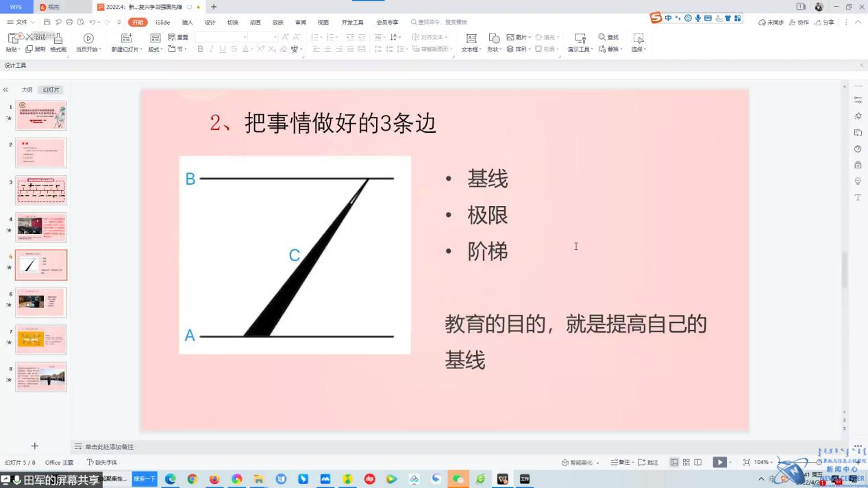Toggle Italic formatting
This screenshot has height=488, width=868.
211,49
